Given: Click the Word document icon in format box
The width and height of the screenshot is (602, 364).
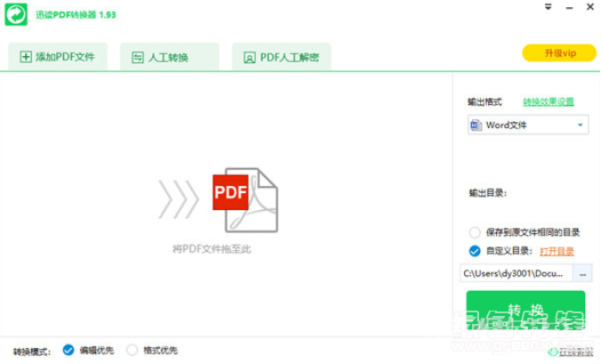Looking at the screenshot, I should pyautogui.click(x=476, y=125).
